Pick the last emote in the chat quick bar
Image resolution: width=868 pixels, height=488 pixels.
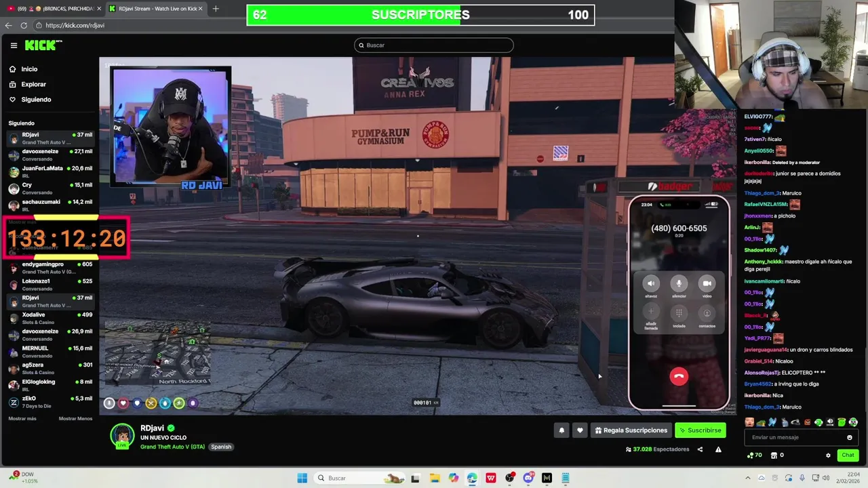tap(854, 422)
